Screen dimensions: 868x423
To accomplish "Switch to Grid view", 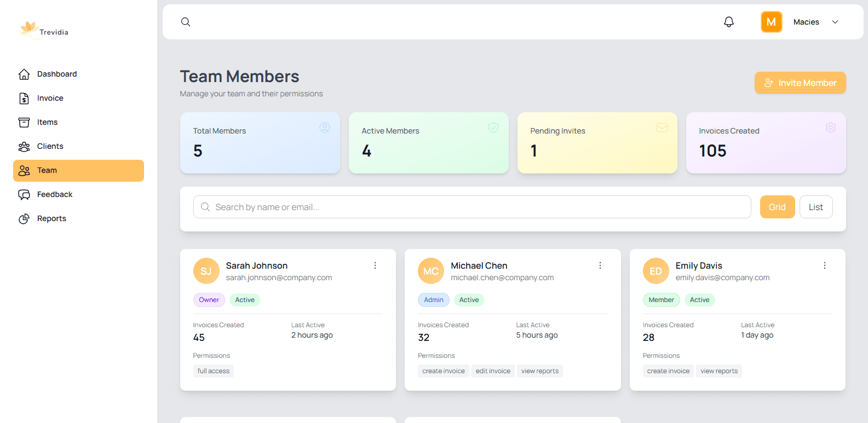I will click(x=777, y=207).
